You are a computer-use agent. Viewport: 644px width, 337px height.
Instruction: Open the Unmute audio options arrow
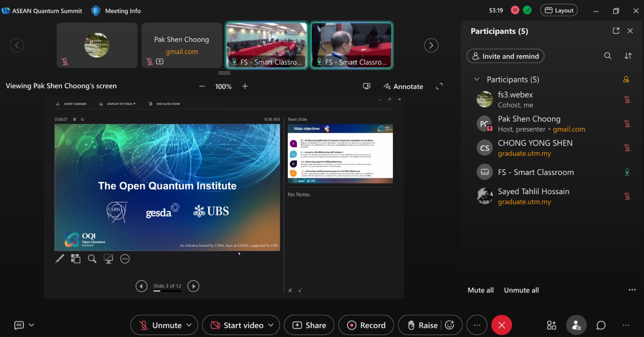[x=189, y=325]
